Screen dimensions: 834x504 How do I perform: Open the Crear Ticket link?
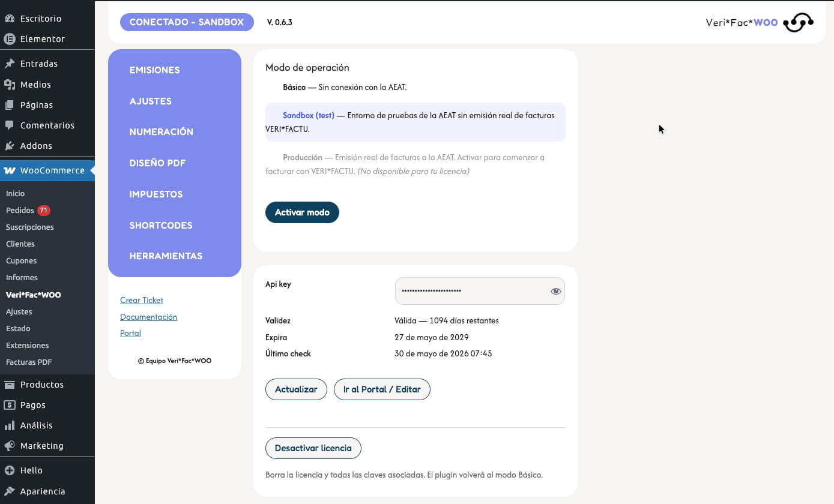(142, 301)
